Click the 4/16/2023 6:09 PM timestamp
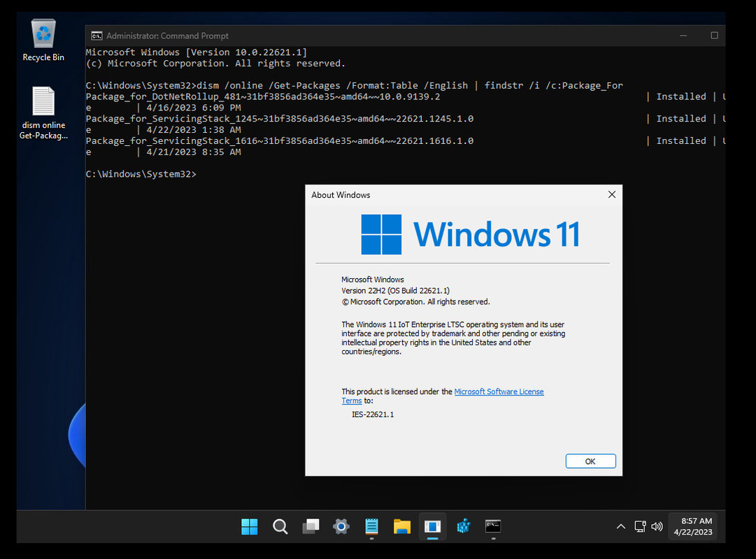Image resolution: width=756 pixels, height=559 pixels. 193,108
